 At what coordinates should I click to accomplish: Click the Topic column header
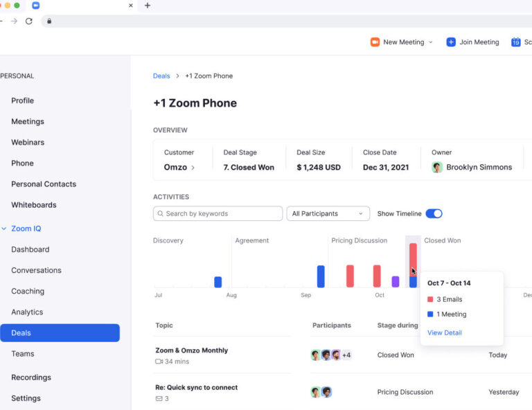[x=164, y=326]
